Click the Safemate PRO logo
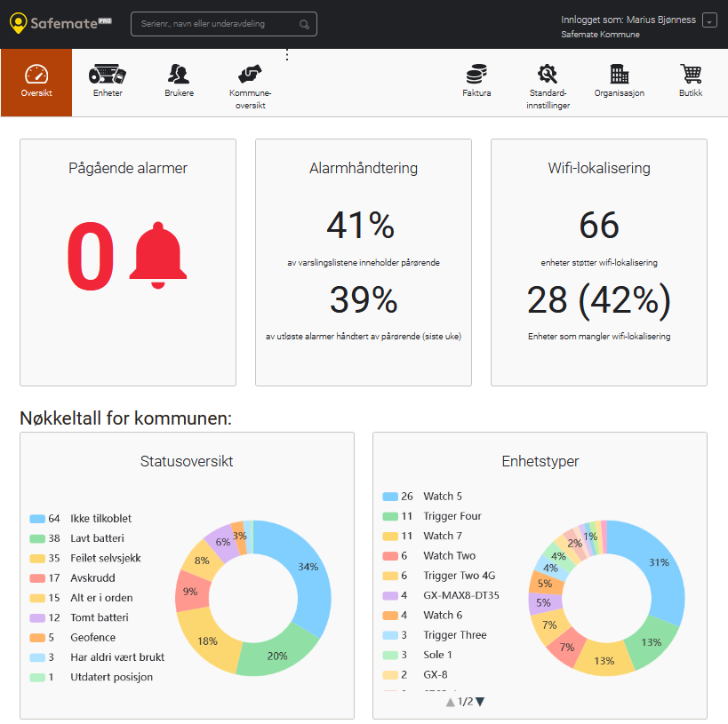Image resolution: width=728 pixels, height=724 pixels. [x=60, y=24]
